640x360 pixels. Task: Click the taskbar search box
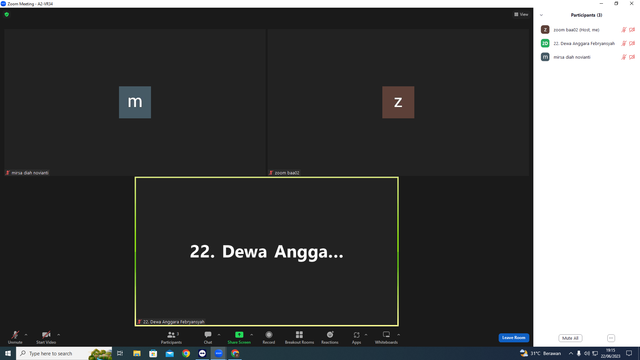click(64, 353)
